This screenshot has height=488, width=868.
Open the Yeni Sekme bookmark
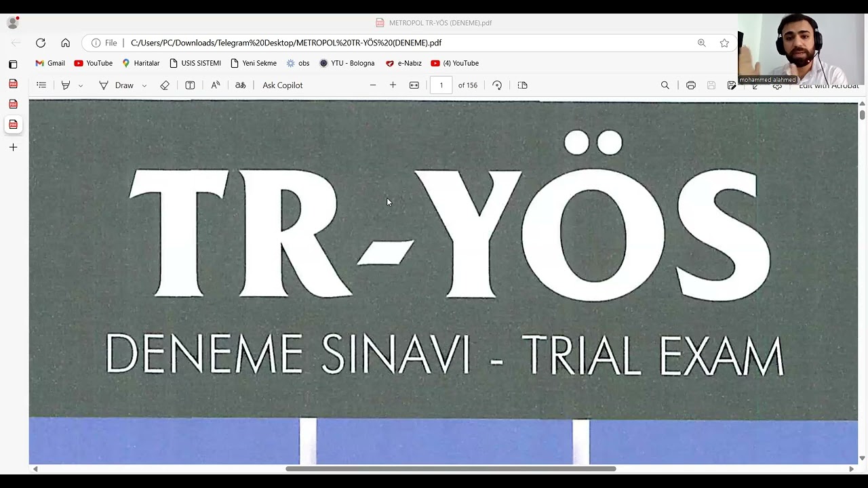[x=254, y=63]
